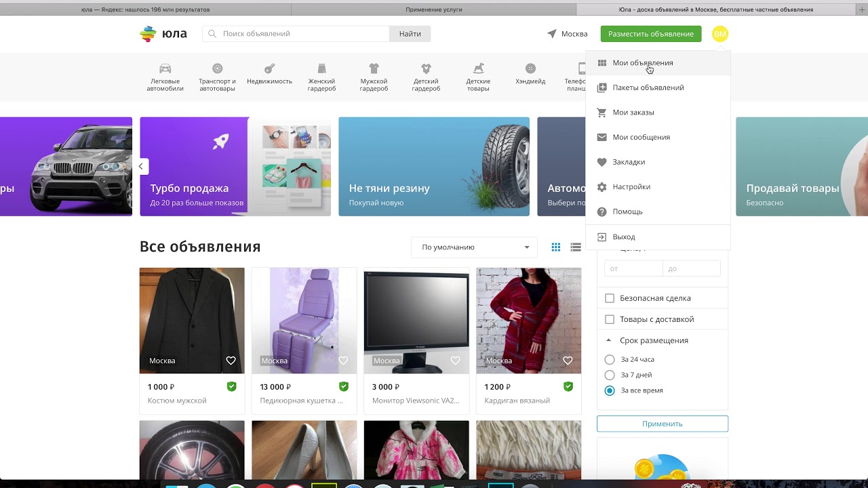Open Детский гардероб category icon
This screenshot has height=488, width=868.
tap(426, 68)
